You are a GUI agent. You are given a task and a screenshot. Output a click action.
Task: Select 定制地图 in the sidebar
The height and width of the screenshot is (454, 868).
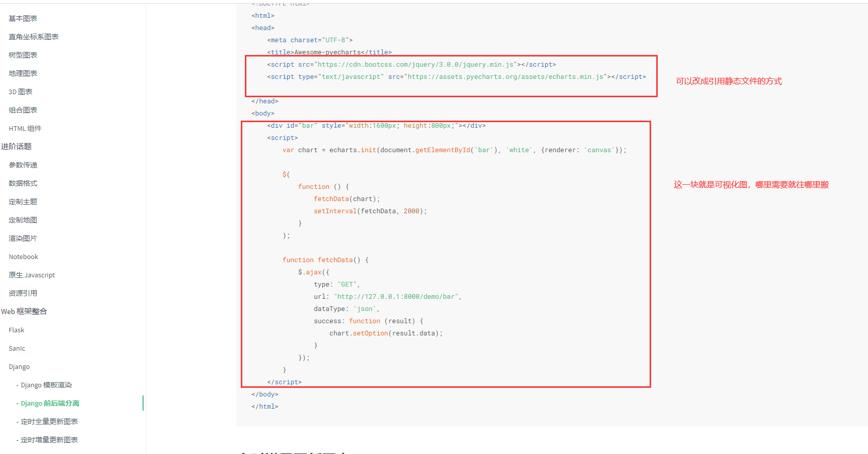coord(23,220)
